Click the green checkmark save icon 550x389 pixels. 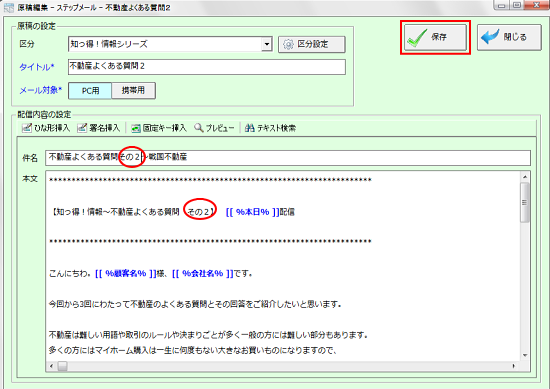[x=416, y=38]
